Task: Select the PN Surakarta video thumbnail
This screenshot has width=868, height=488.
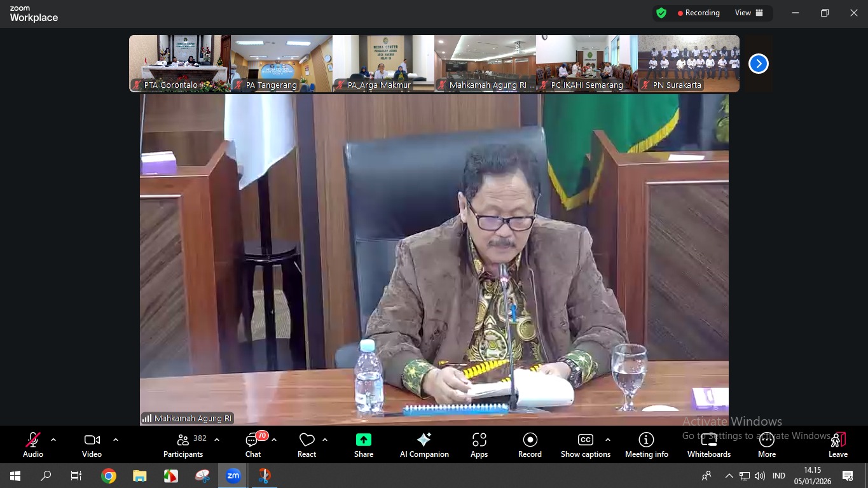Action: [x=689, y=64]
